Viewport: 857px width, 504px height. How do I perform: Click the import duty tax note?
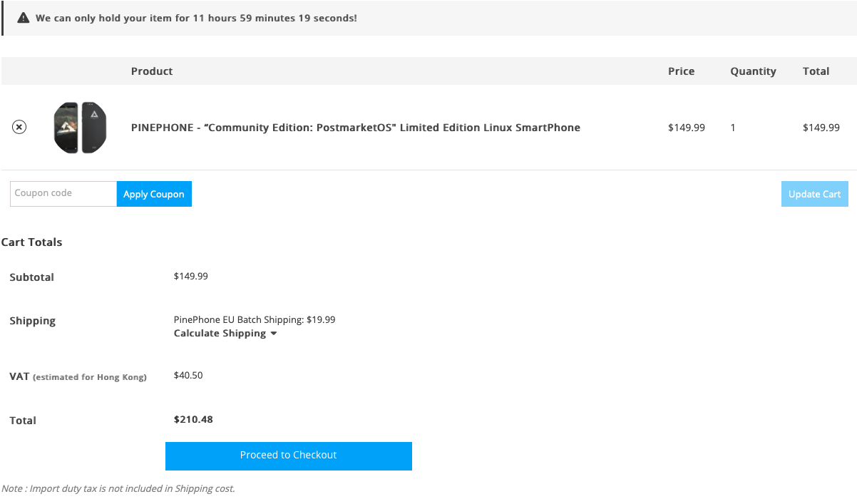tap(118, 488)
